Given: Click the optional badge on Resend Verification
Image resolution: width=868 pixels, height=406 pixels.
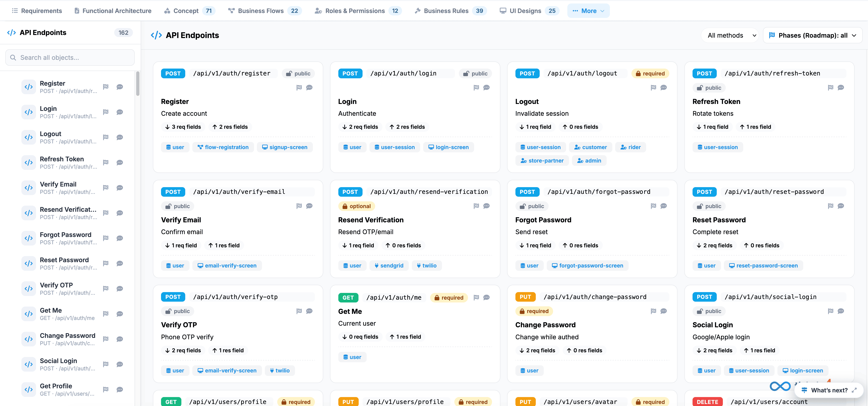Looking at the screenshot, I should coord(356,206).
